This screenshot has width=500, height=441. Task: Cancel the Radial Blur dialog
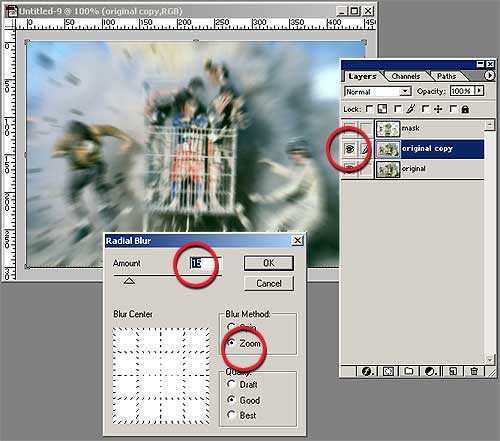(269, 284)
